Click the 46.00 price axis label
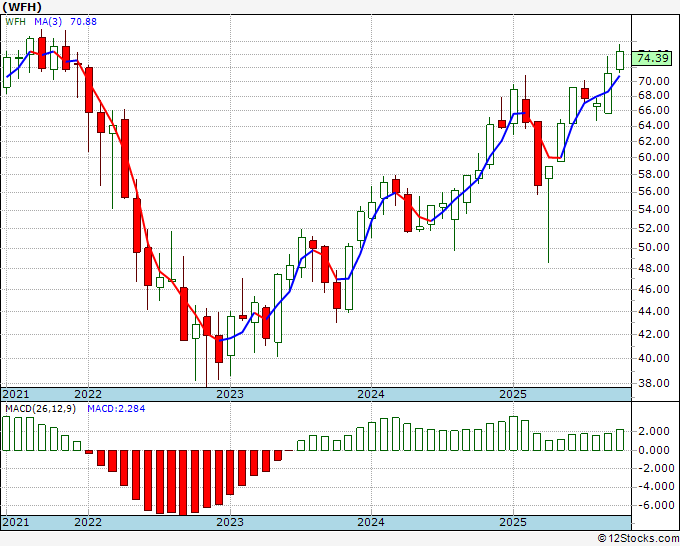The image size is (680, 546). click(x=654, y=289)
